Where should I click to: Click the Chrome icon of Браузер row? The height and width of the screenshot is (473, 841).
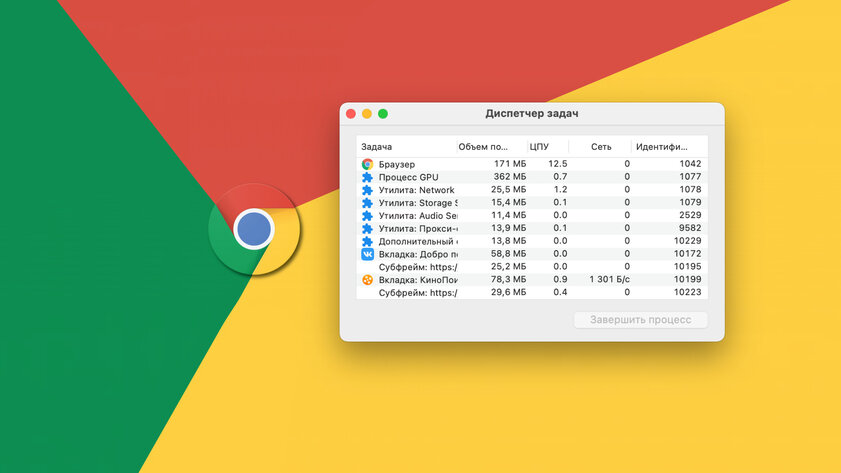[x=367, y=164]
